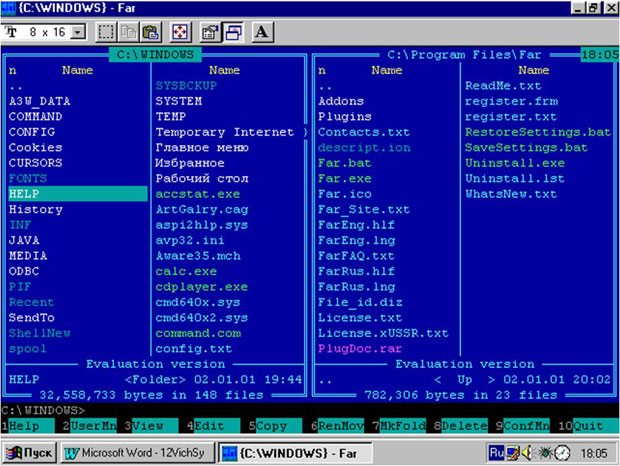This screenshot has height=466, width=620.
Task: Click the clock-shaped tray icon
Action: (562, 453)
